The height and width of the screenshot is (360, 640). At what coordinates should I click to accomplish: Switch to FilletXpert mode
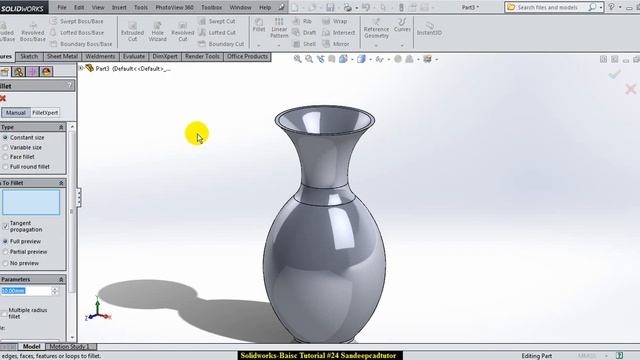point(45,113)
